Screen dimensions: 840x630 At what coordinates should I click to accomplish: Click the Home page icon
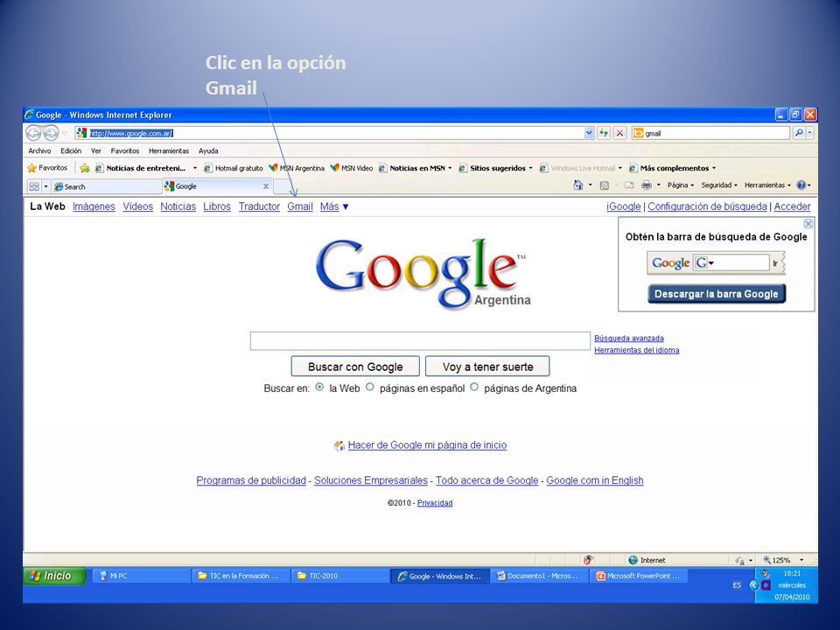(578, 185)
